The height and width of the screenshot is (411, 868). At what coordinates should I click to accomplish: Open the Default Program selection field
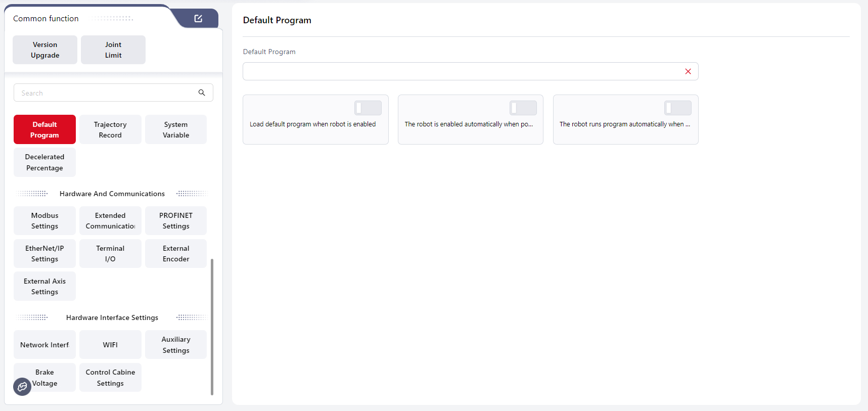(460, 71)
